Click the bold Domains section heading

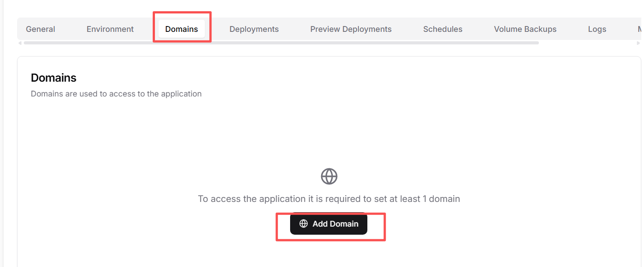coord(53,78)
